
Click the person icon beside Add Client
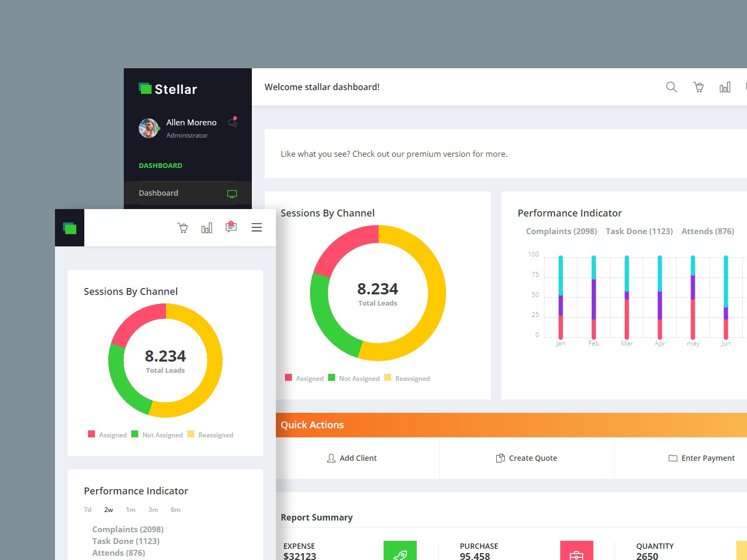pyautogui.click(x=331, y=458)
